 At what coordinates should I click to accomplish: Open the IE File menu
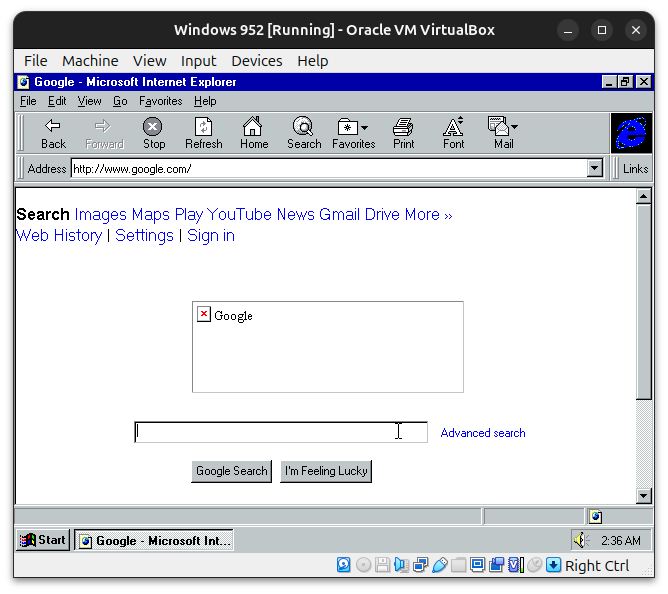[x=28, y=101]
